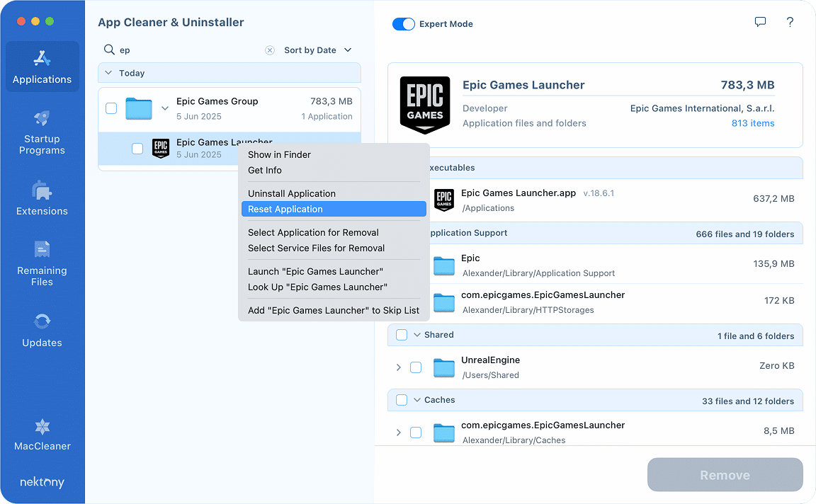The image size is (816, 504).
Task: Expand Caches com.epicgames.EpicGamesLauncher row
Action: (399, 433)
